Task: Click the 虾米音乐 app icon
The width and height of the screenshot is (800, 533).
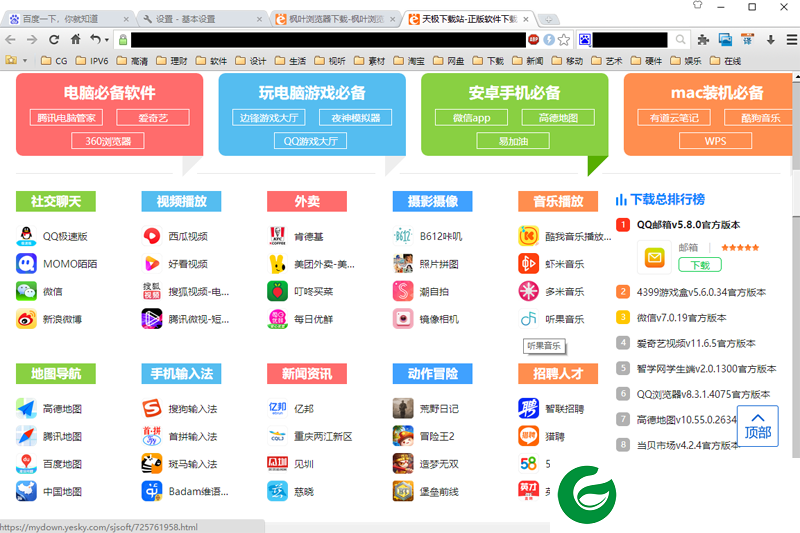Action: pos(528,264)
